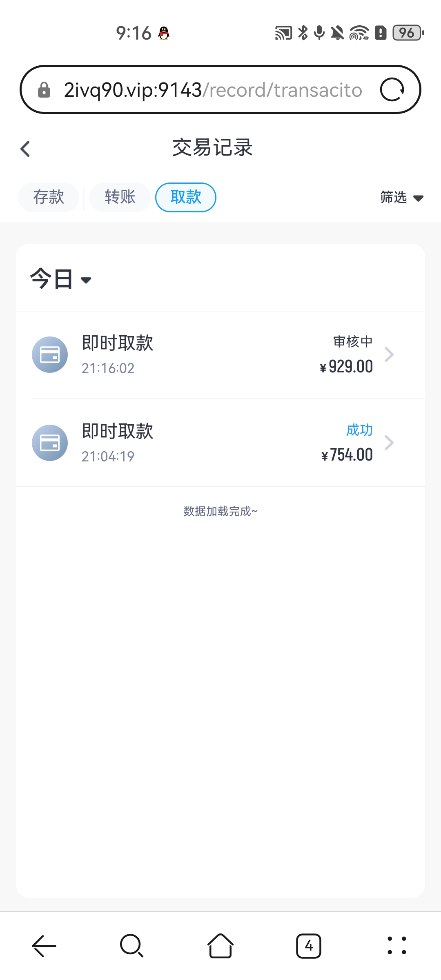This screenshot has height=980, width=441.
Task: Tap the page back chevron
Action: [25, 149]
